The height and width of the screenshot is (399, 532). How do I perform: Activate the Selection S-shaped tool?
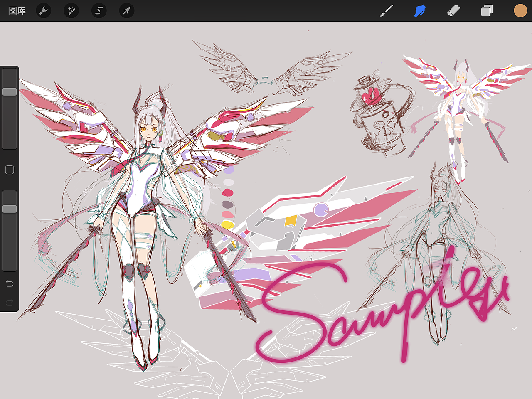coord(99,10)
